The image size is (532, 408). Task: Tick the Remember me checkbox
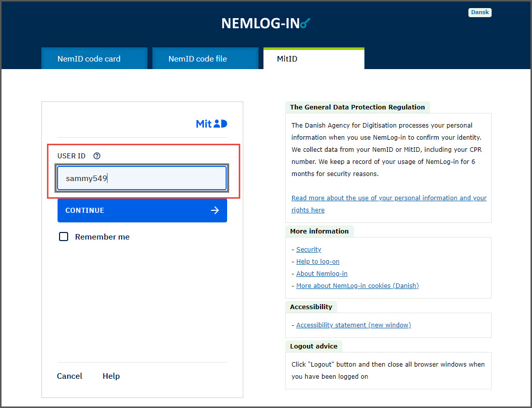[64, 237]
